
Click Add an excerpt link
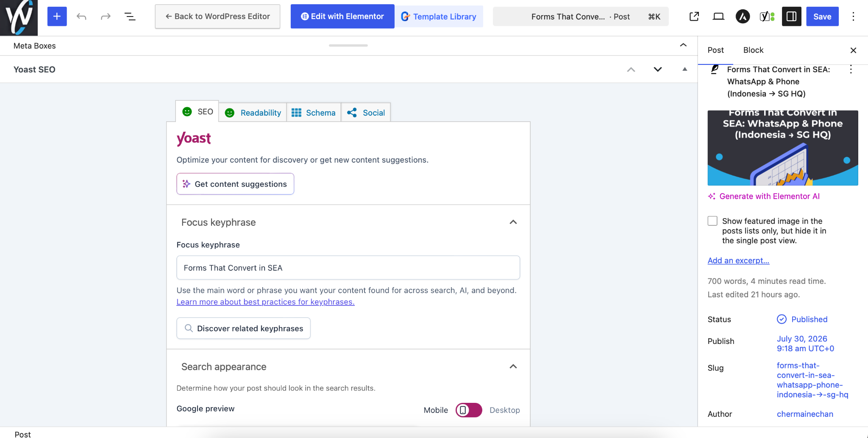click(x=738, y=261)
